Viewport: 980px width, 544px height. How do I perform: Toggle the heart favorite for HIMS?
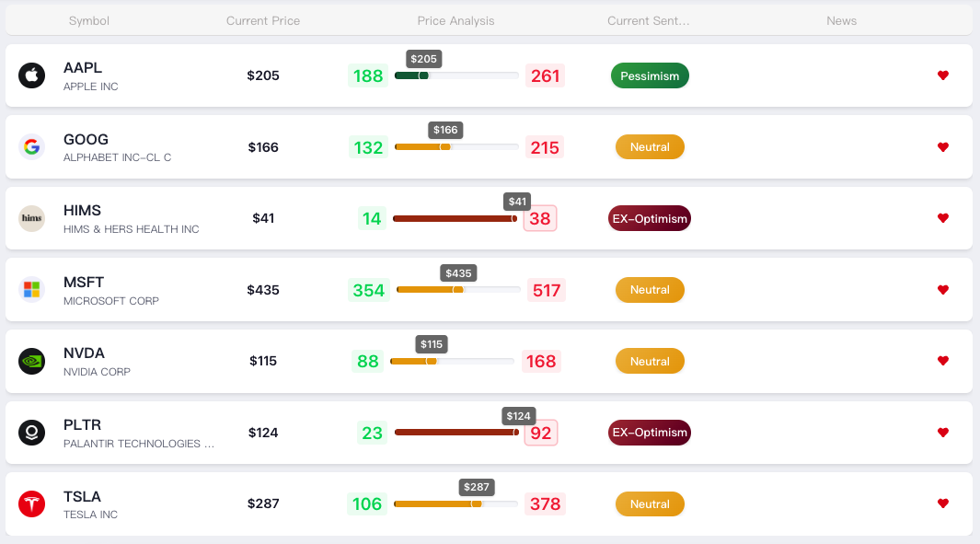click(x=943, y=218)
